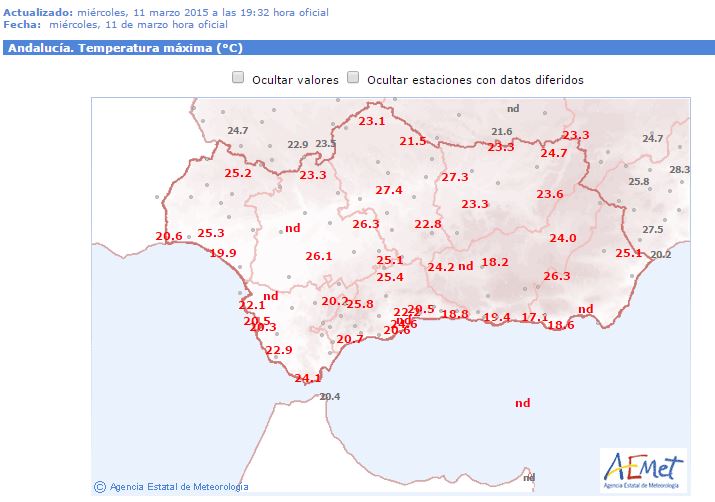Click the AEMet logo on the map

[x=643, y=469]
